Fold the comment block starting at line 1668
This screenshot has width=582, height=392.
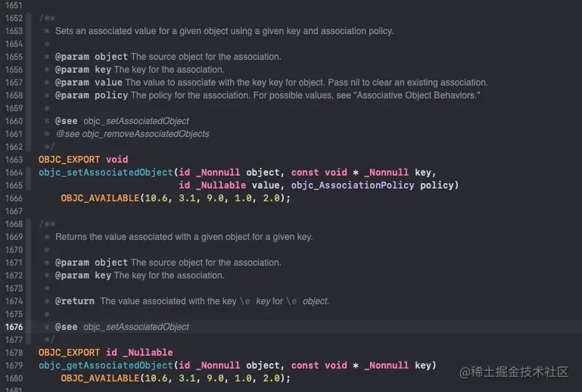click(x=29, y=224)
